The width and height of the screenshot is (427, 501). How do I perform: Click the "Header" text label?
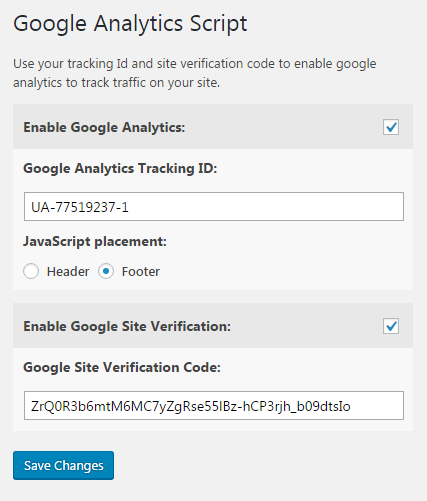click(68, 272)
